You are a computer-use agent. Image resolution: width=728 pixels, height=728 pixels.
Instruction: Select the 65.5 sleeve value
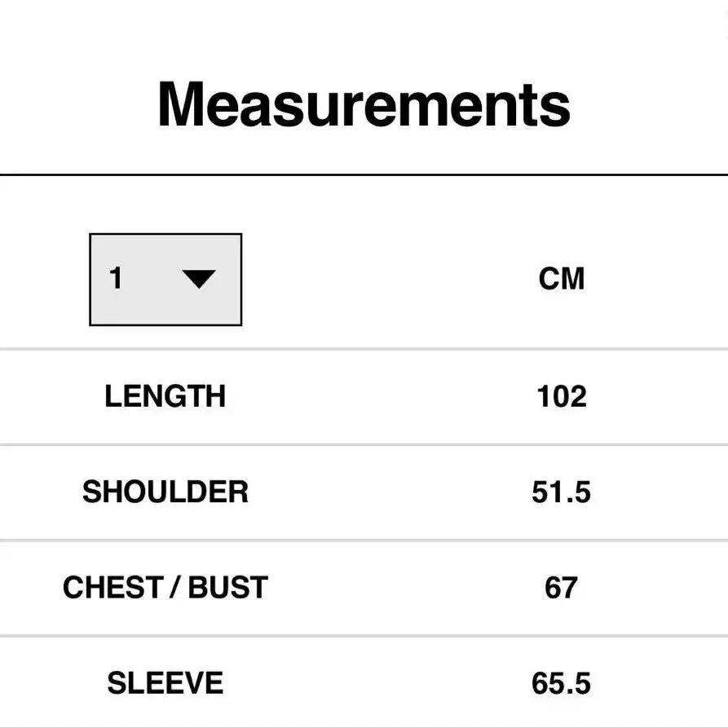(561, 683)
